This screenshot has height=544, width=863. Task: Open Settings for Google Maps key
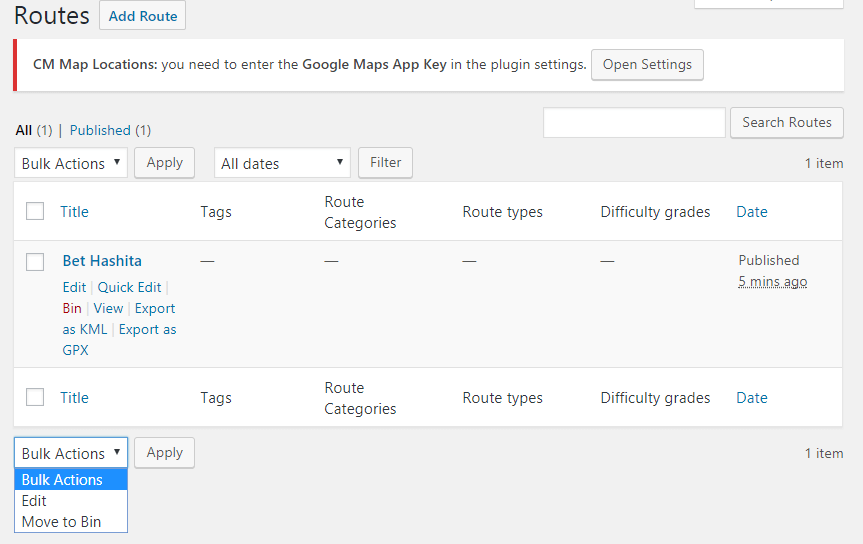[647, 64]
